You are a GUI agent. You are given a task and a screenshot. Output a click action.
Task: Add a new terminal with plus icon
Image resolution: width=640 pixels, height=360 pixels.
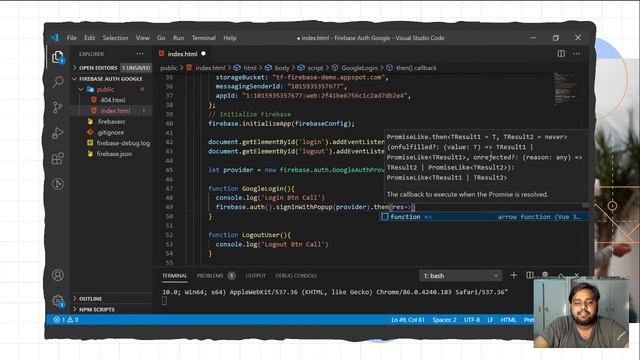click(513, 275)
